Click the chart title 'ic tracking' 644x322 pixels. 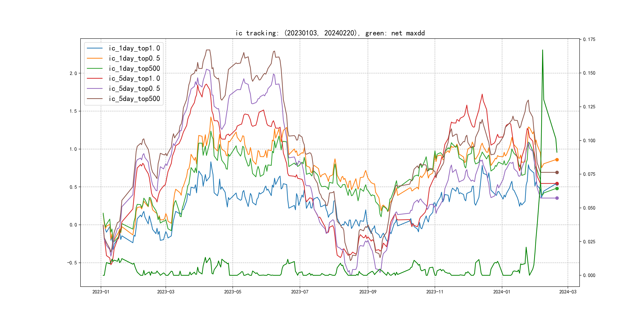click(330, 33)
